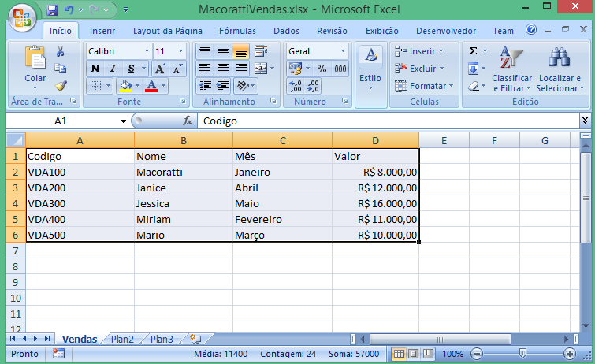Merge and center the cells
The image size is (595, 364).
pos(261,69)
